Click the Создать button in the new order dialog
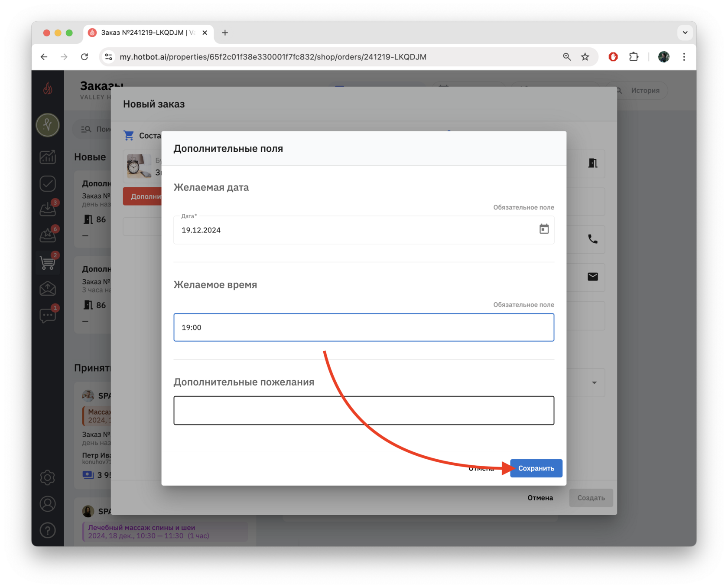The width and height of the screenshot is (728, 588). tap(591, 498)
